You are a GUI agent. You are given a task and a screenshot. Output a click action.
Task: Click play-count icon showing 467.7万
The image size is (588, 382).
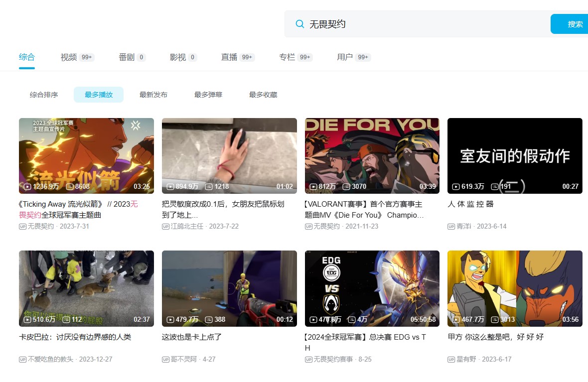point(456,320)
